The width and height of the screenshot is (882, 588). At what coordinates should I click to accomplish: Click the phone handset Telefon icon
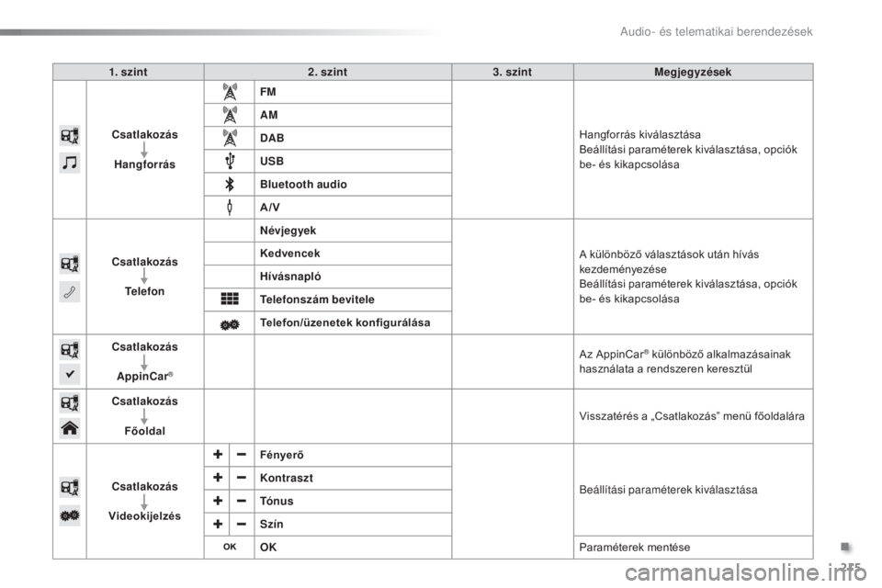click(x=70, y=291)
